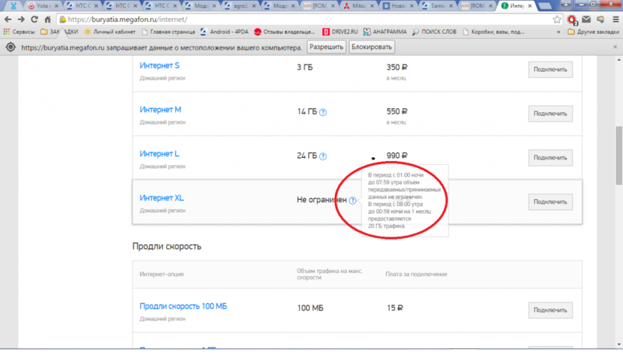
Task: Switch to the Ново tab
Action: pos(398,6)
